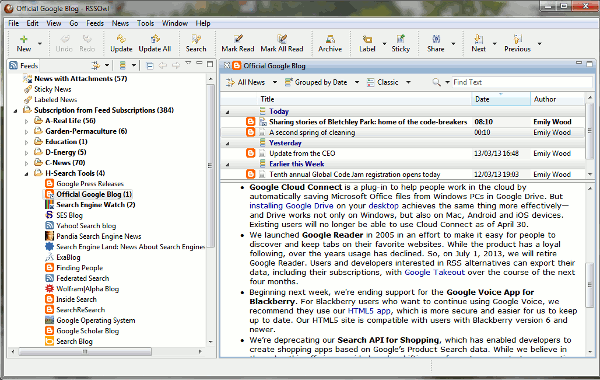Open the A second spring of cleaning article

312,132
